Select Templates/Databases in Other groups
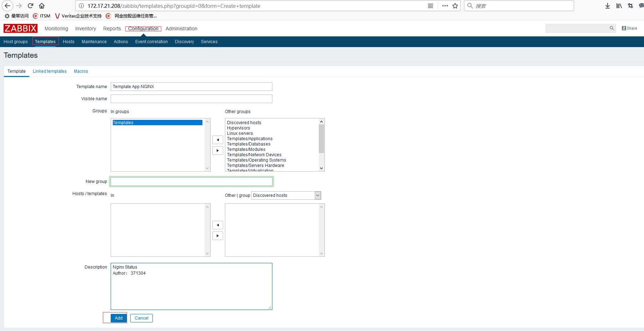The image size is (644, 331). [x=249, y=144]
